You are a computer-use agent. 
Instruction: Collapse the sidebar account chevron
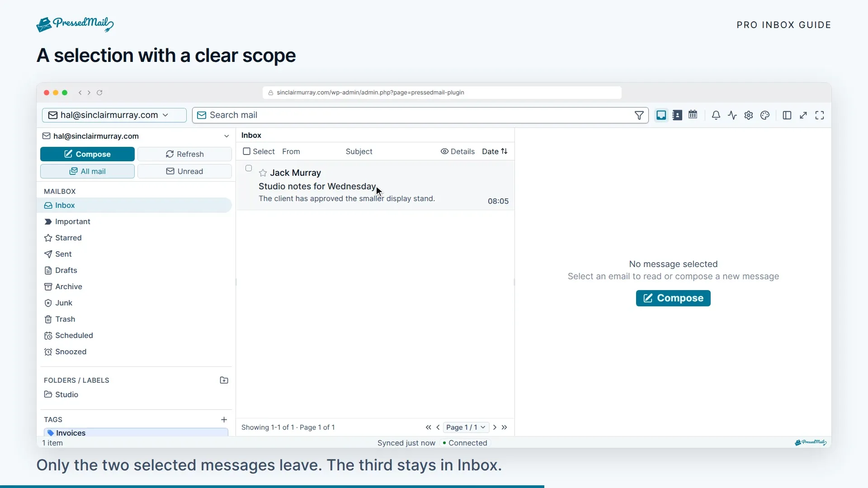point(226,136)
